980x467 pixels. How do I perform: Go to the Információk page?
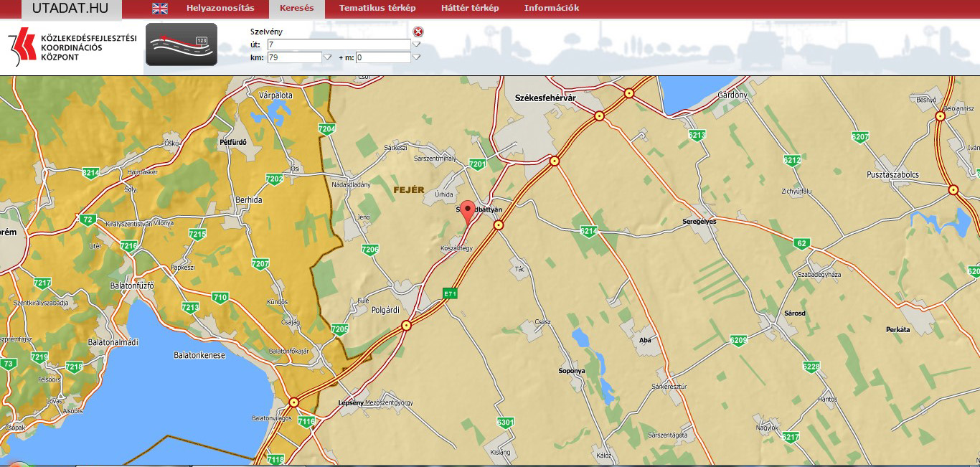pyautogui.click(x=551, y=9)
